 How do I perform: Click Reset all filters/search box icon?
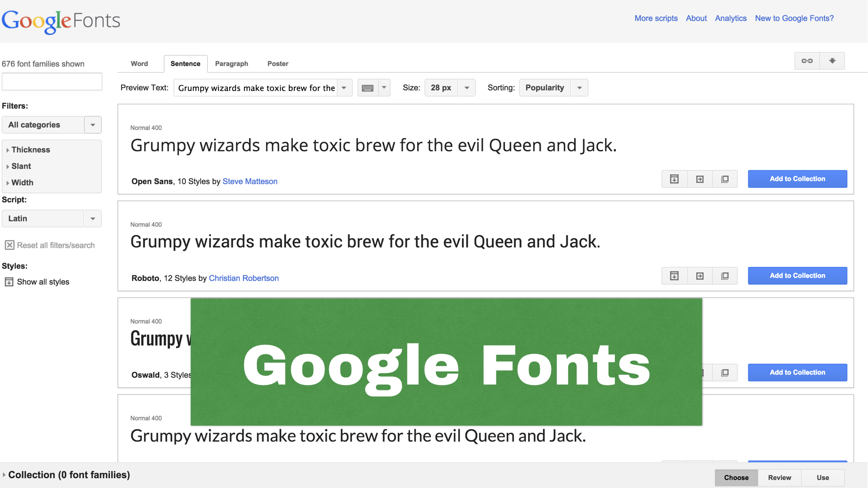[x=9, y=245]
